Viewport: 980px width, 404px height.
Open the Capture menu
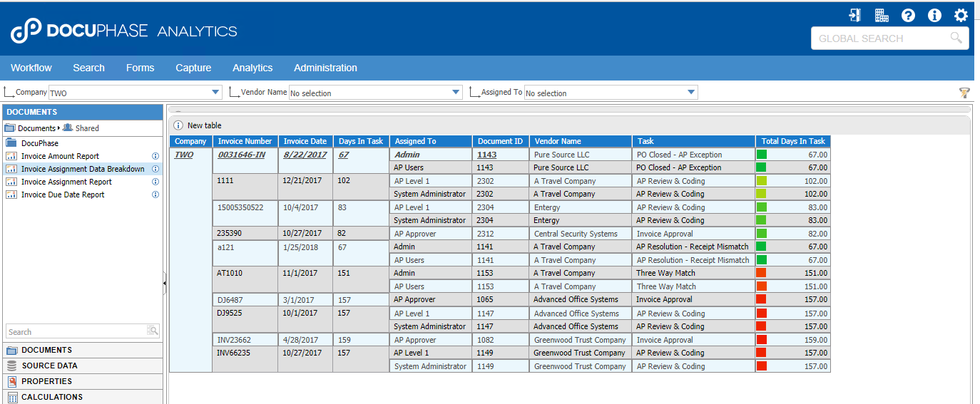[193, 68]
